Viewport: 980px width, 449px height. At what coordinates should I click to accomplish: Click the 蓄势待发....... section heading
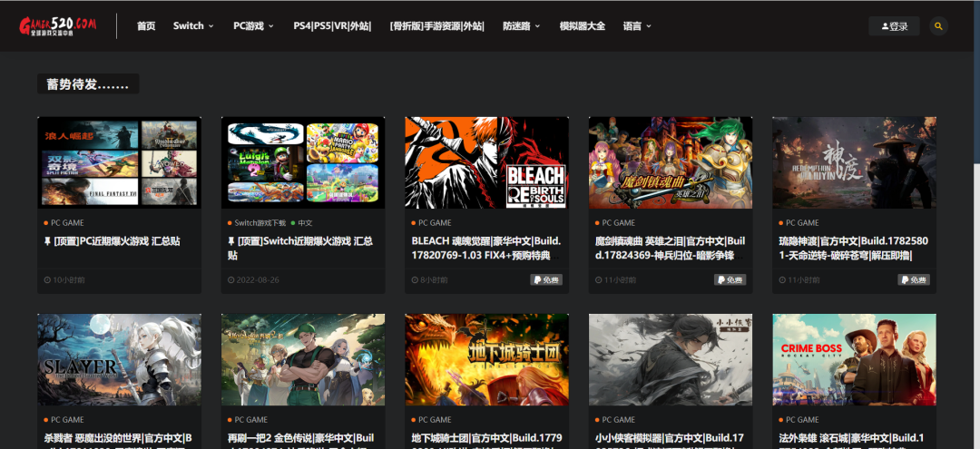(x=88, y=83)
